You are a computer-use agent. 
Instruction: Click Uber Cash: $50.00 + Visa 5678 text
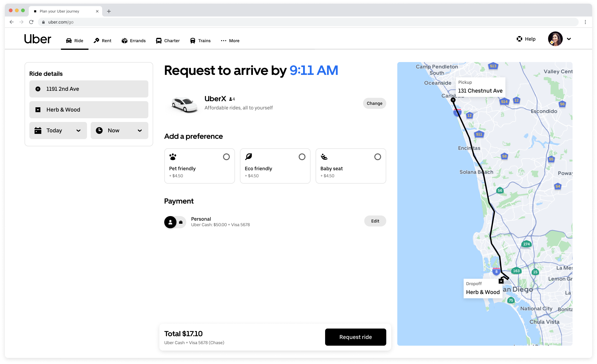221,225
